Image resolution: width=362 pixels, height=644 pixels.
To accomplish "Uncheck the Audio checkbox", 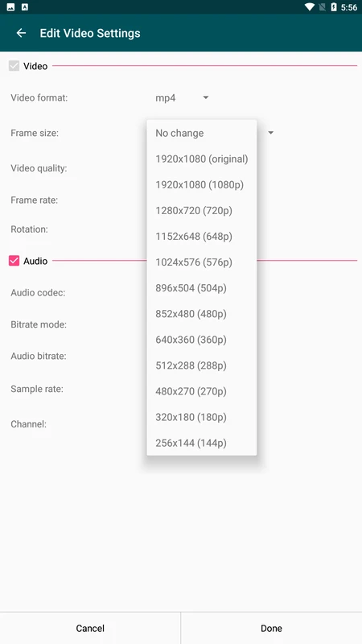I will [x=14, y=261].
